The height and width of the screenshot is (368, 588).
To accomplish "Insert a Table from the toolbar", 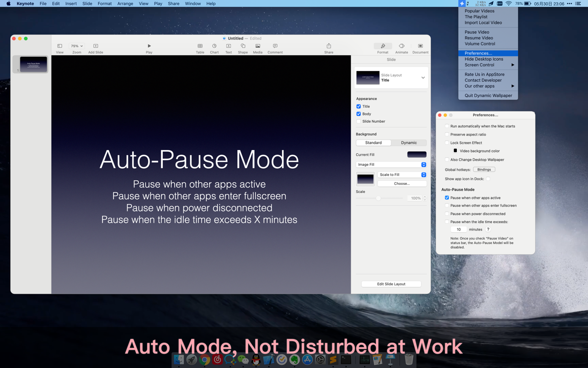I will coord(200,46).
